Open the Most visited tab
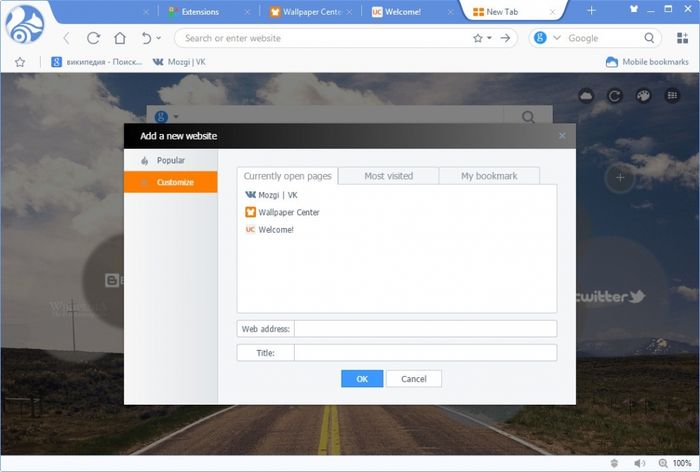 pos(388,176)
